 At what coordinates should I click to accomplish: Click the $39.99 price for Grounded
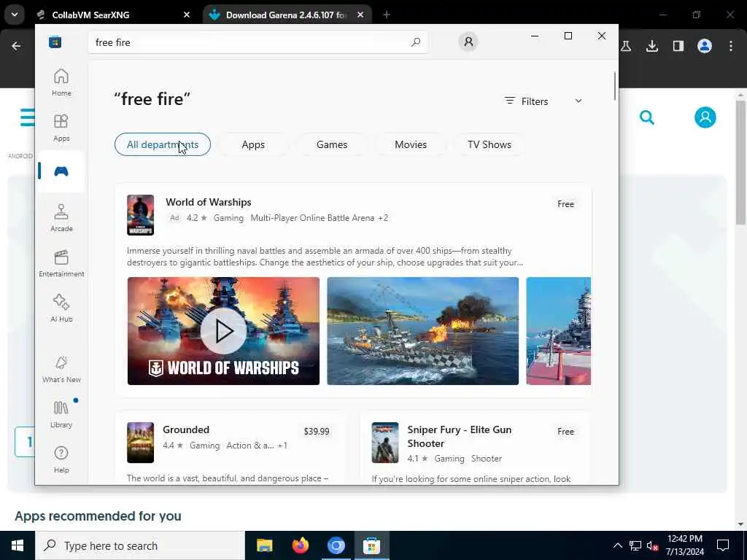tap(317, 432)
